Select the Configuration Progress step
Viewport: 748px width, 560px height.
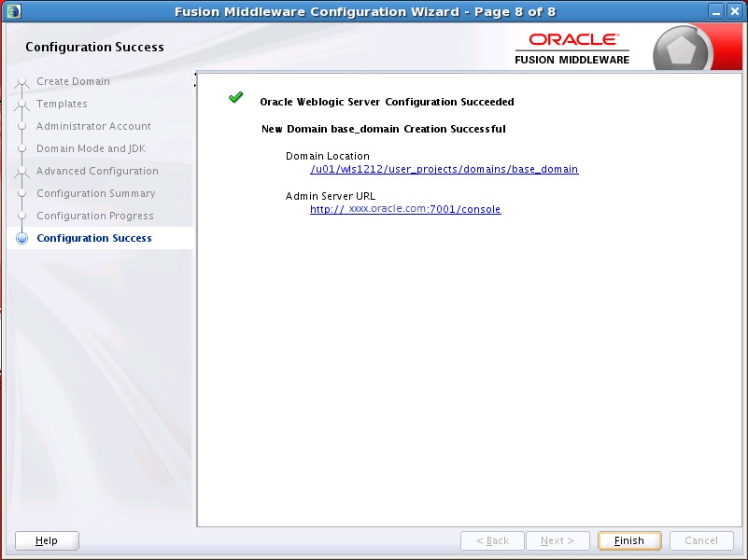pos(95,216)
